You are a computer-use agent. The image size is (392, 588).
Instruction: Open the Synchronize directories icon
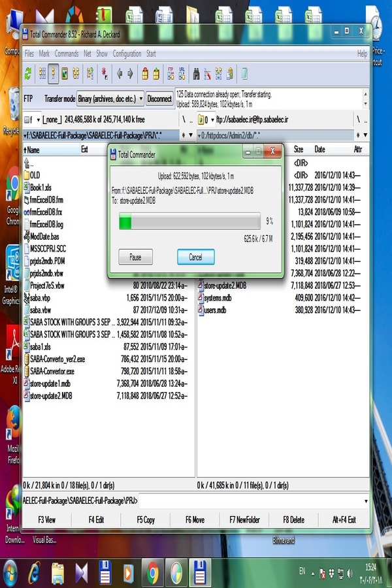[x=218, y=74]
